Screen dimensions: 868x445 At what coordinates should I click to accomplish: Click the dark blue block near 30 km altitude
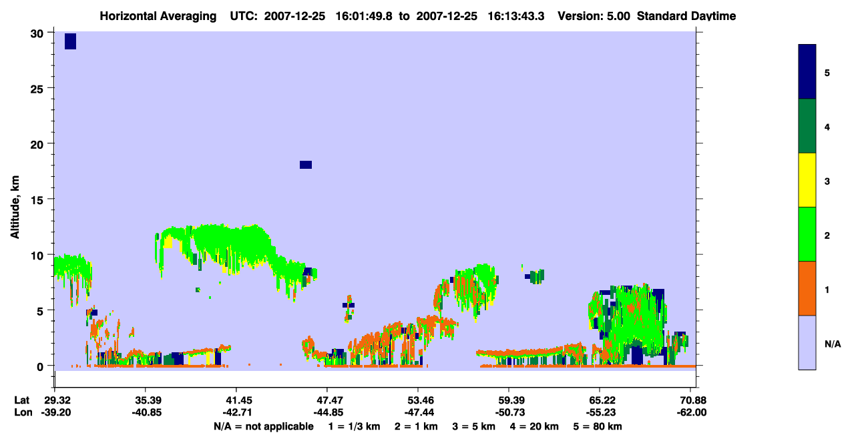coord(70,41)
